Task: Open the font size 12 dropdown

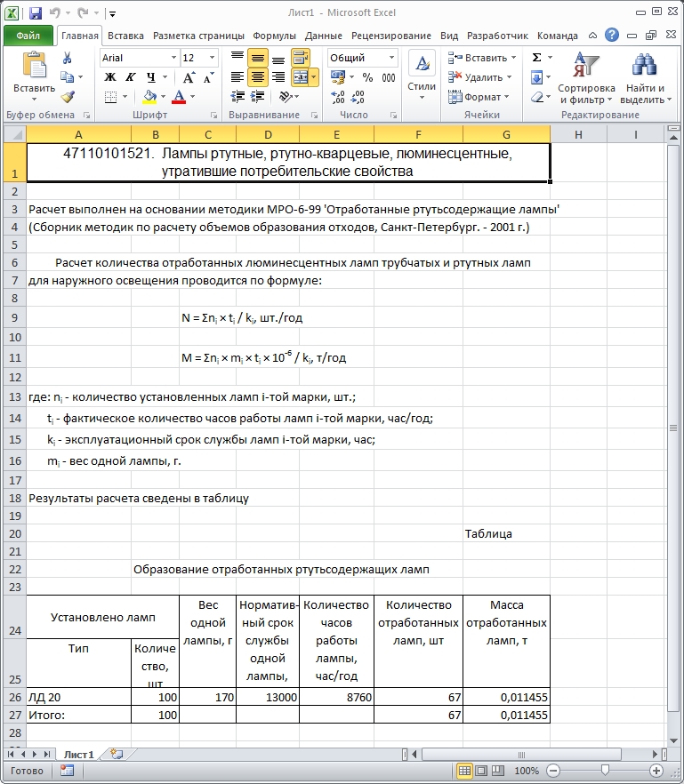Action: (x=213, y=58)
